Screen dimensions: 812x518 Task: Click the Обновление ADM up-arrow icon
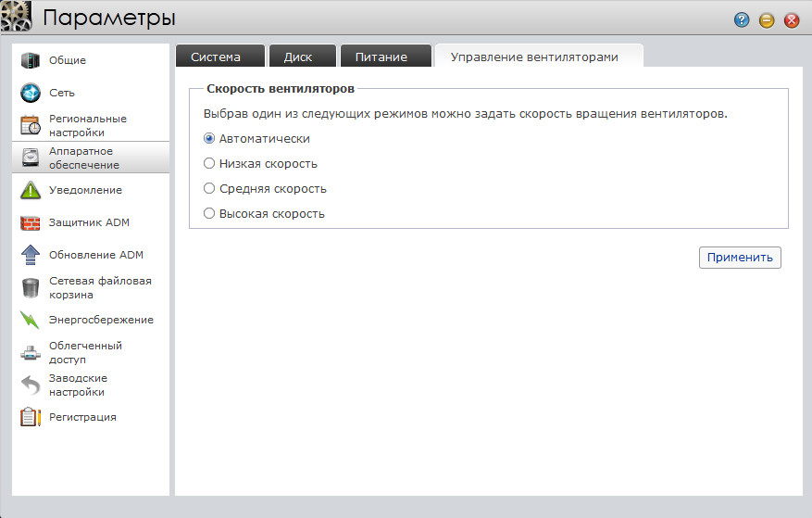(31, 256)
